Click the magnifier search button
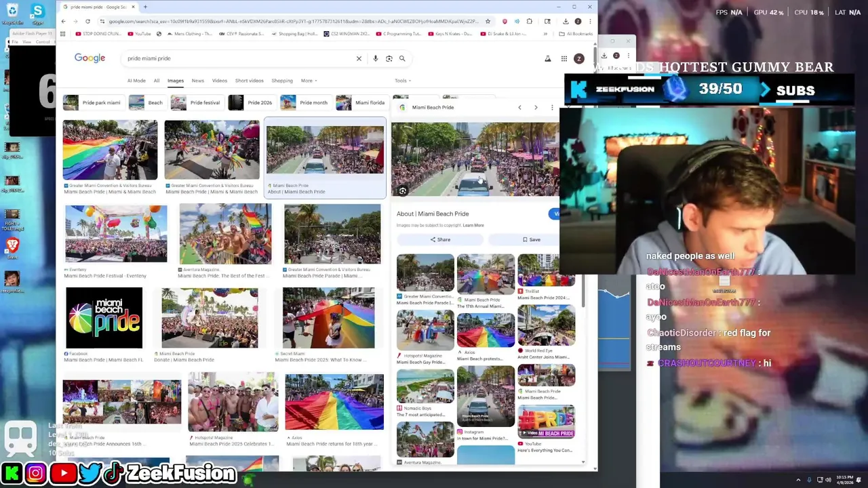Screen dimensions: 868x488 (402, 58)
